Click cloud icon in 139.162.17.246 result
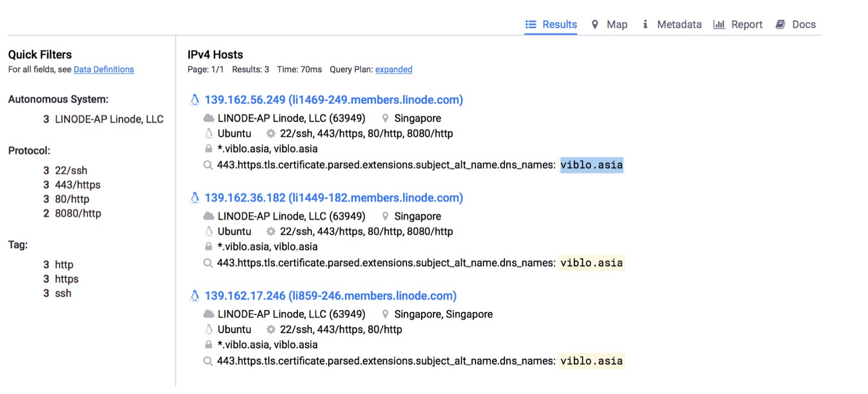 (x=208, y=314)
